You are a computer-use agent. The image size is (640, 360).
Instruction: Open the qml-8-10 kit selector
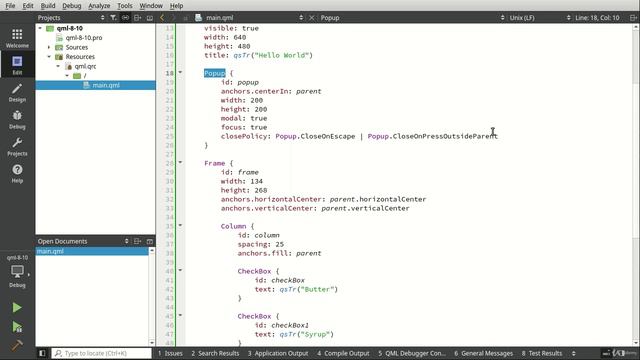(x=17, y=271)
